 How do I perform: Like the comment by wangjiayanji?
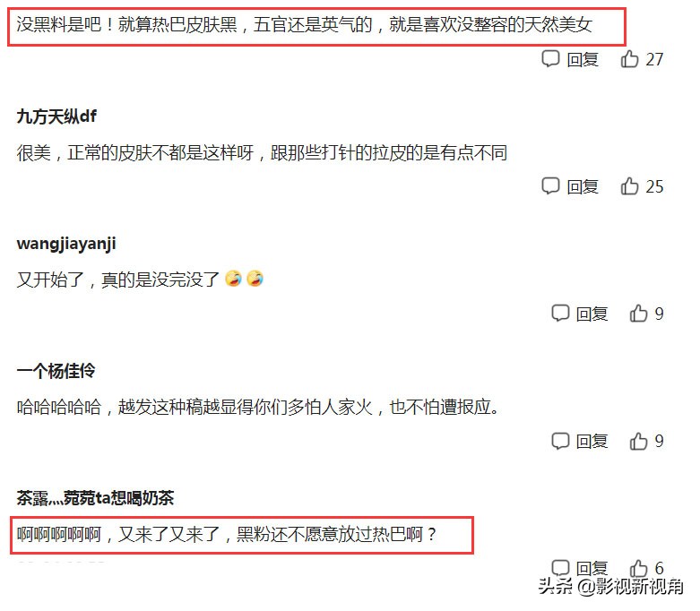pyautogui.click(x=638, y=314)
